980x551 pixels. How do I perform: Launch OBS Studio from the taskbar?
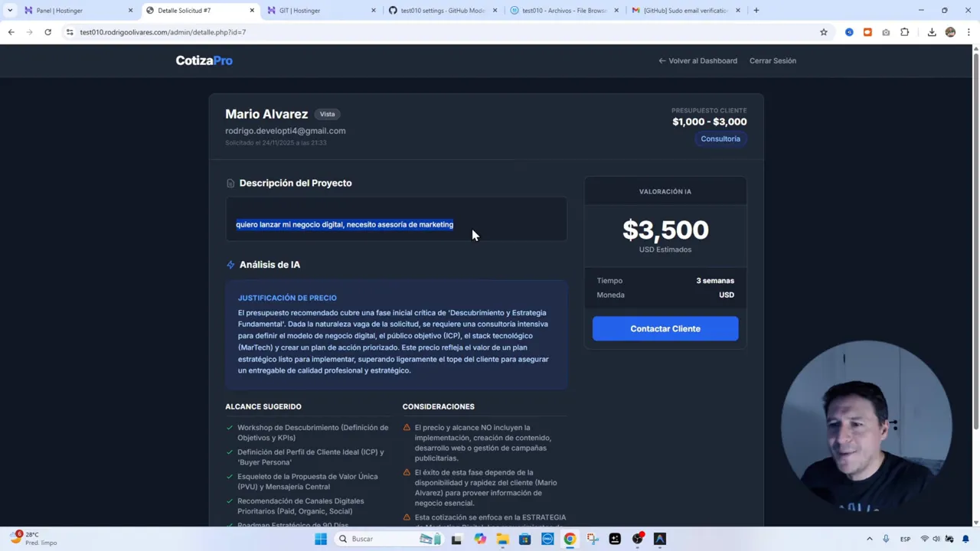tap(638, 539)
